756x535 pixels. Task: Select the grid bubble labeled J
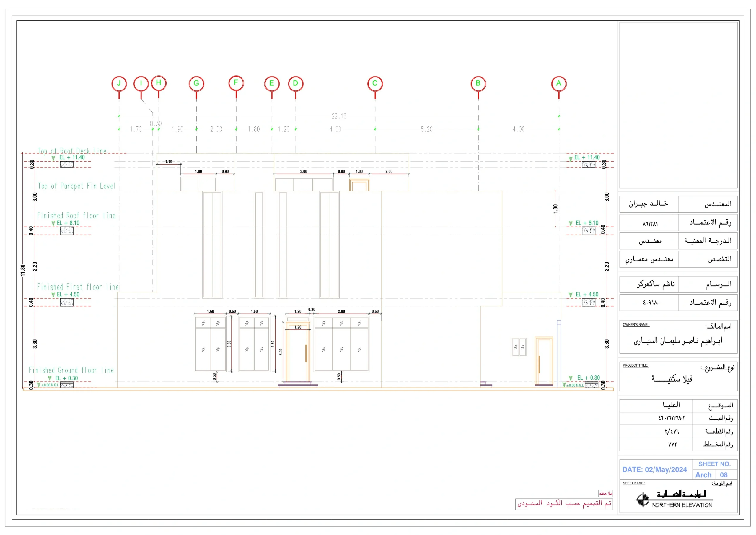119,83
